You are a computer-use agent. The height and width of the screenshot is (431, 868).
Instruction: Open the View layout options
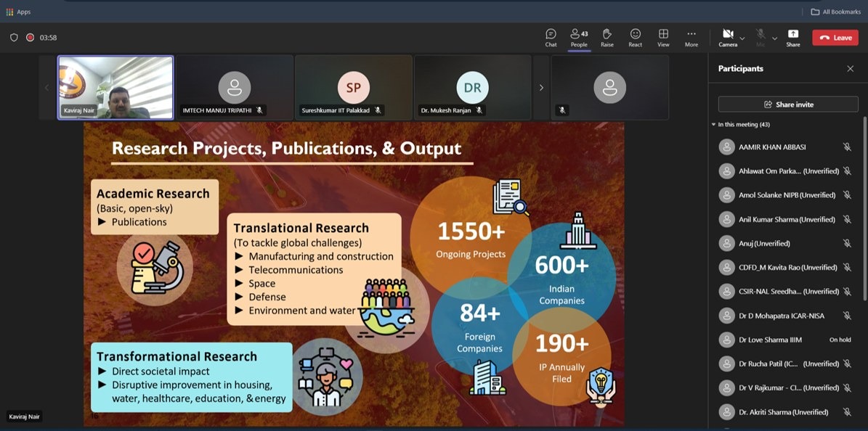pos(663,38)
